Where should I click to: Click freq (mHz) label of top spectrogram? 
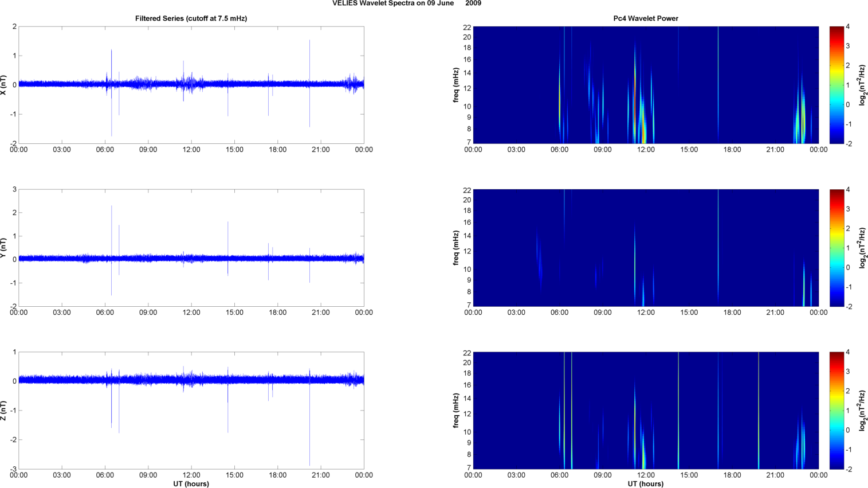point(456,85)
